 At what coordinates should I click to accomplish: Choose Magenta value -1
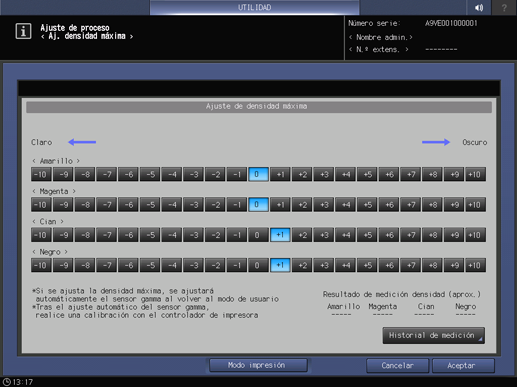pos(237,205)
